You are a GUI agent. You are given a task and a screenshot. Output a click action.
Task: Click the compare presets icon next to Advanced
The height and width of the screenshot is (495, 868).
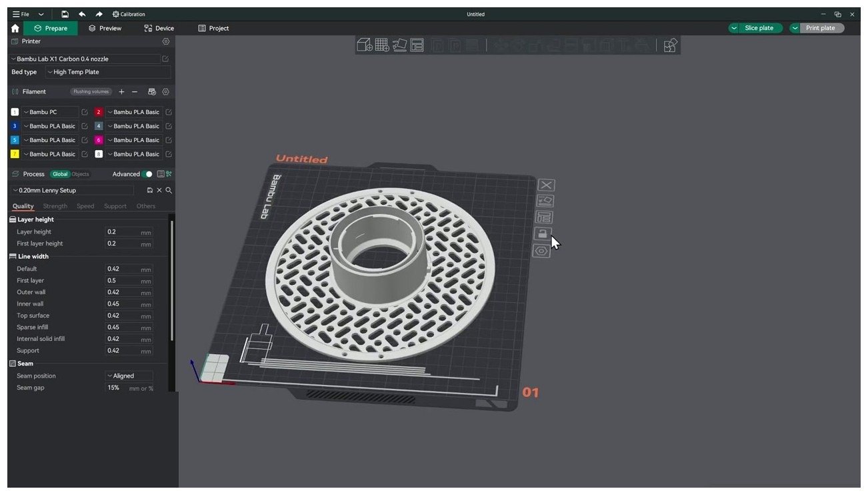(169, 174)
